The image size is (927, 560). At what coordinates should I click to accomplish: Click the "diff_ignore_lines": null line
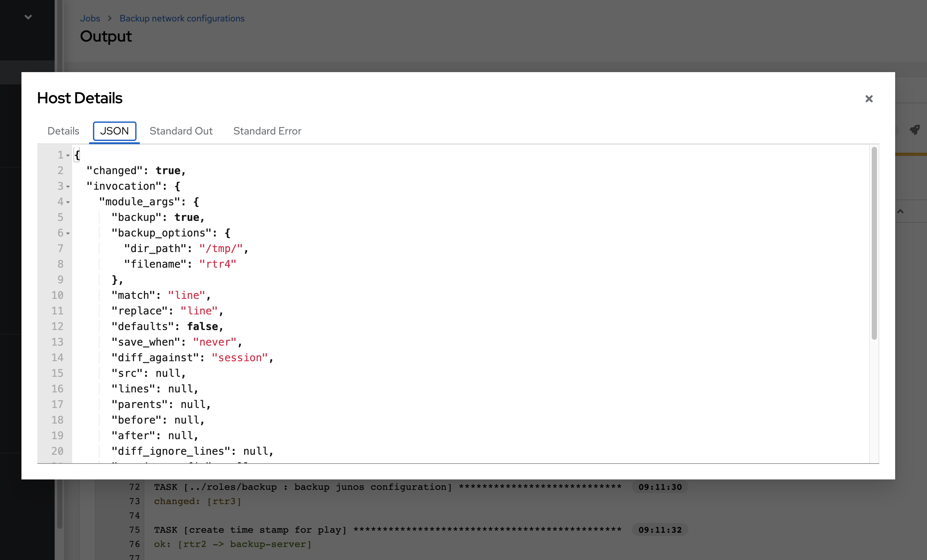[x=192, y=451]
